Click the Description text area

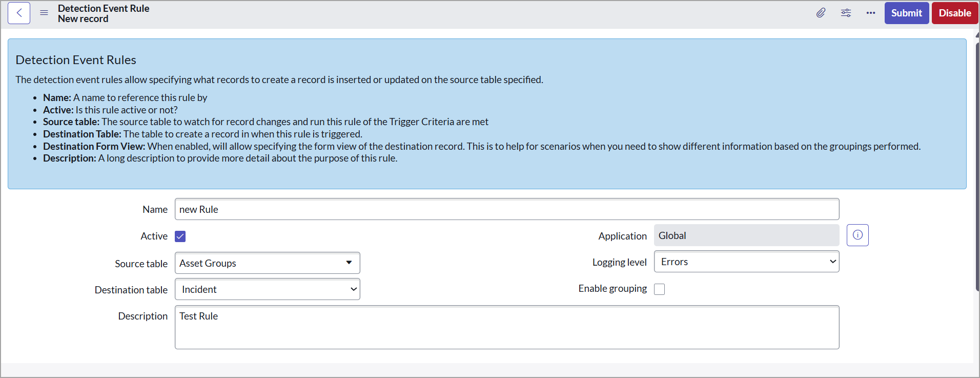pos(506,327)
